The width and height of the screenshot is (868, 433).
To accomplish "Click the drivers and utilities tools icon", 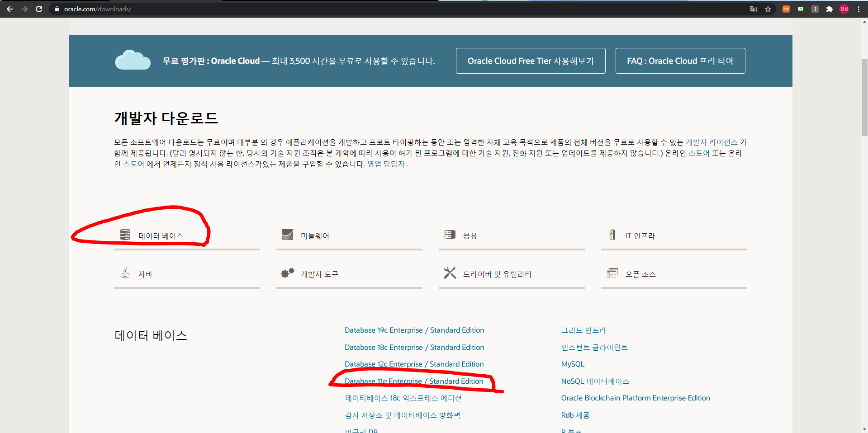I will point(450,273).
